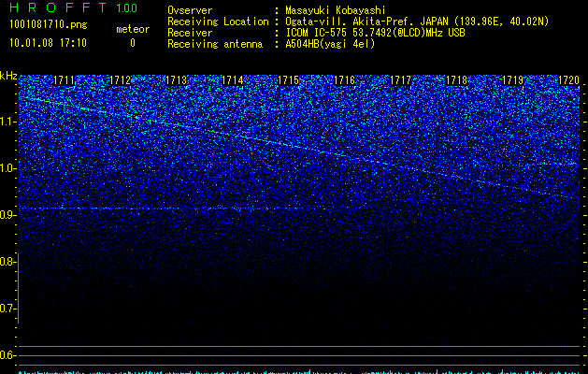Click the 0.8 kHz axis label
Viewport: 588px width, 374px height.
[x=7, y=262]
